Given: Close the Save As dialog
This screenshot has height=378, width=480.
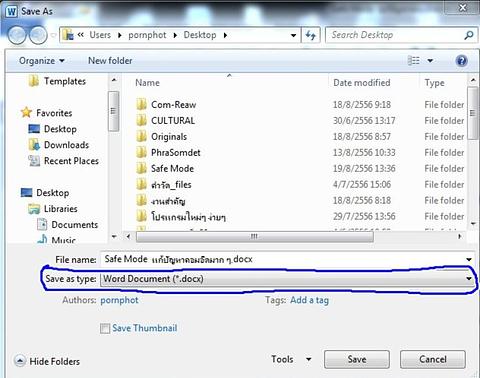Looking at the screenshot, I should click(463, 7).
